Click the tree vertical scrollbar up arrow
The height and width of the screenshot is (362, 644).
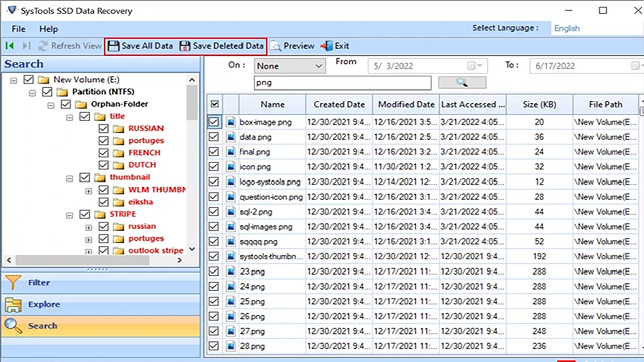coord(192,80)
